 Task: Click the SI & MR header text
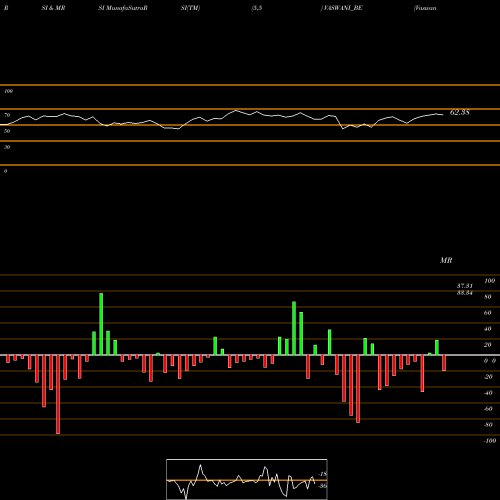pyautogui.click(x=53, y=8)
